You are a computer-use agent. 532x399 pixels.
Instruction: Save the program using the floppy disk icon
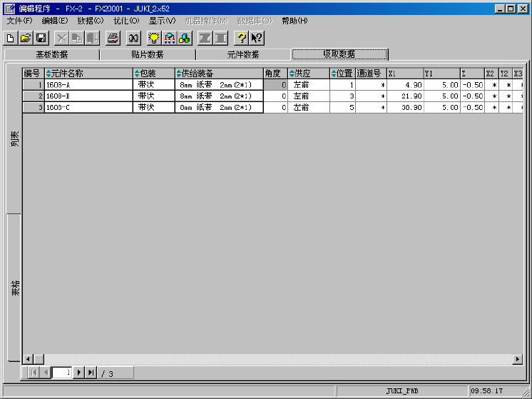(x=41, y=38)
